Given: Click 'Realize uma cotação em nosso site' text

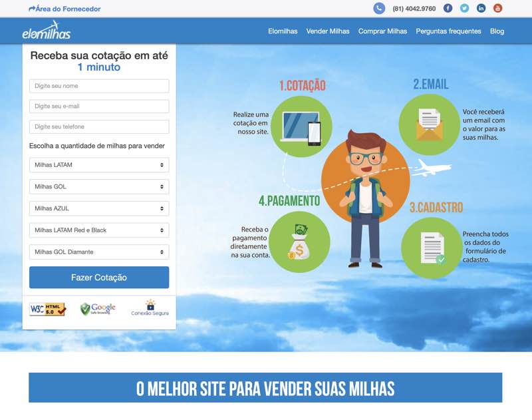Looking at the screenshot, I should (x=251, y=123).
